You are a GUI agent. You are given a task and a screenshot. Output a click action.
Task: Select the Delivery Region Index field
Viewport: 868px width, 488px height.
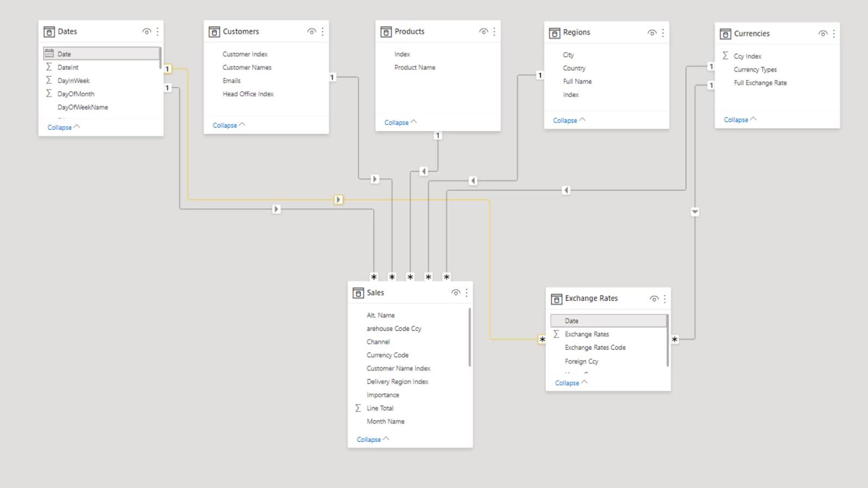(397, 382)
